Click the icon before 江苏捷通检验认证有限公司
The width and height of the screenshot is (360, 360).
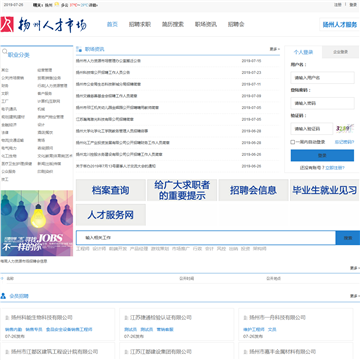[126, 318]
